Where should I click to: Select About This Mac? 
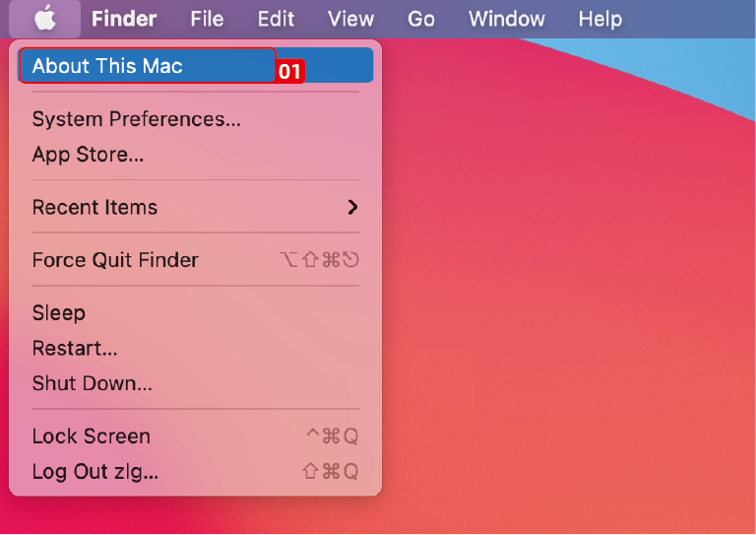click(x=107, y=66)
